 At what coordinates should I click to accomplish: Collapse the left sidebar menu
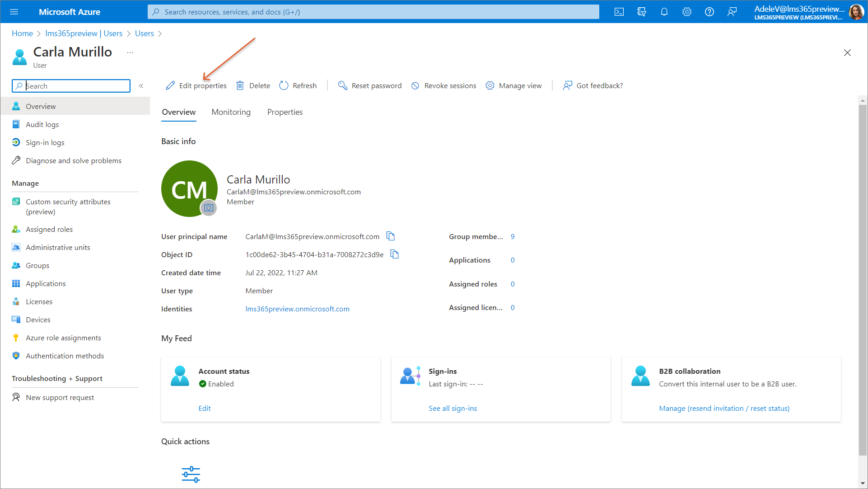coord(141,86)
